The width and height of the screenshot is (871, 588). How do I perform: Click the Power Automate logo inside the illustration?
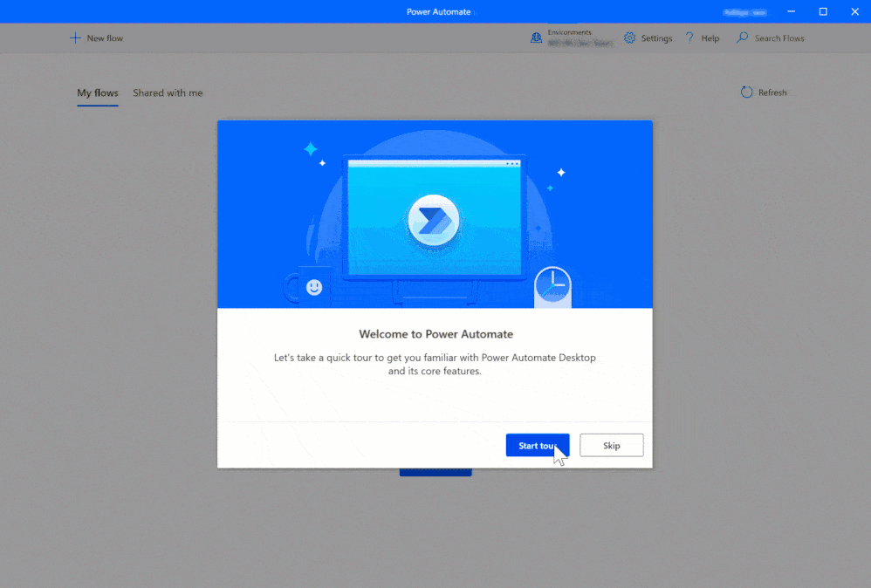[435, 220]
